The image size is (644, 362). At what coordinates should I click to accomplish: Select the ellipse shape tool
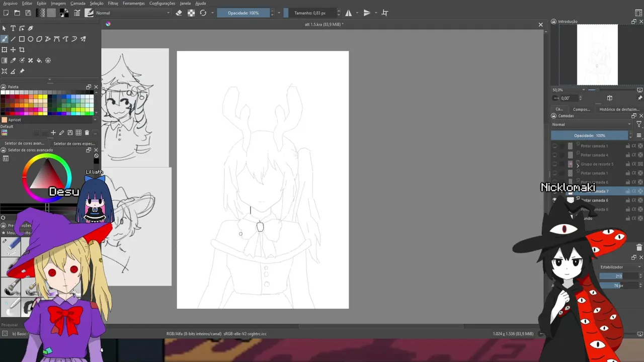pos(31,39)
